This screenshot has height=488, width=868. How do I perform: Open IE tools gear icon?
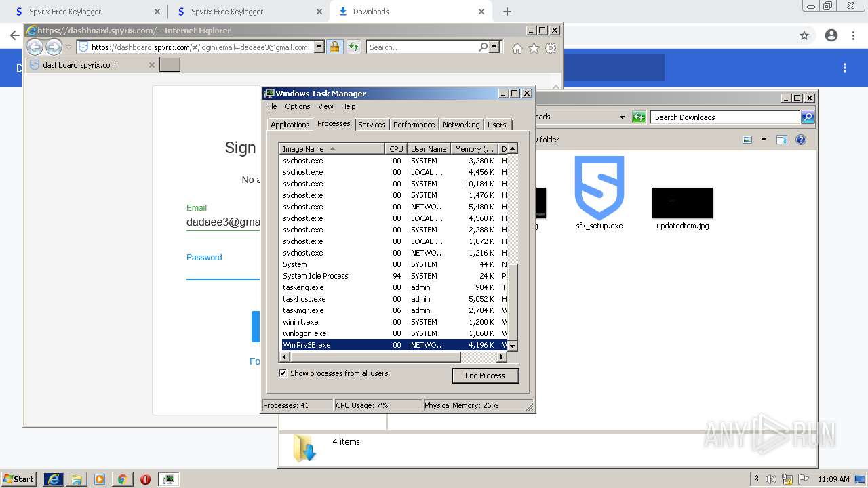[x=551, y=48]
